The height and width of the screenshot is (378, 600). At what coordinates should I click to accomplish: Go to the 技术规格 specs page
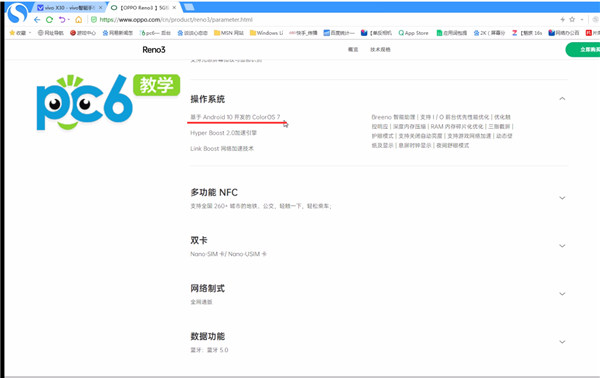click(x=380, y=50)
